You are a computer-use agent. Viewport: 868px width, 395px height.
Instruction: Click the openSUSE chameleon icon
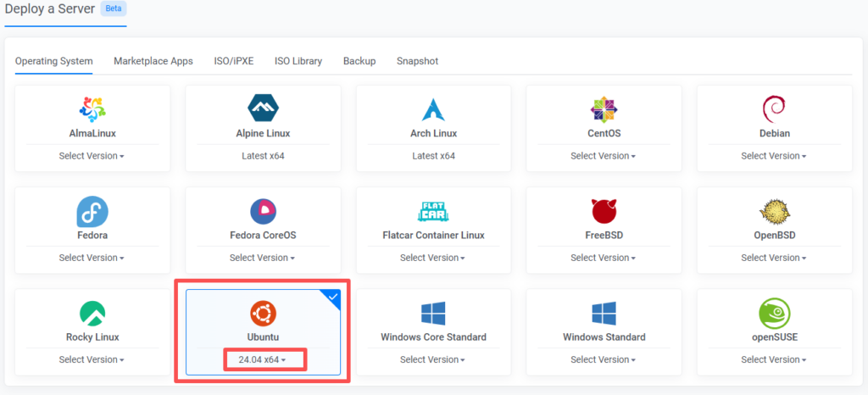click(x=774, y=313)
